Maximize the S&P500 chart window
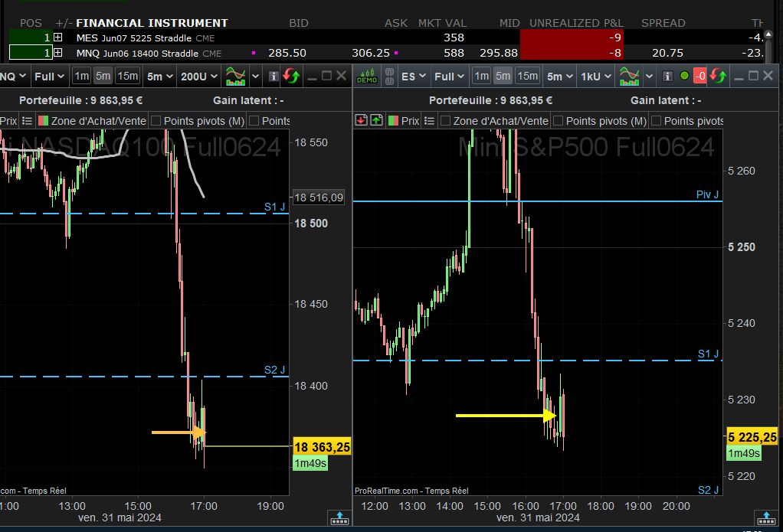Image resolution: width=783 pixels, height=532 pixels. coord(754,76)
